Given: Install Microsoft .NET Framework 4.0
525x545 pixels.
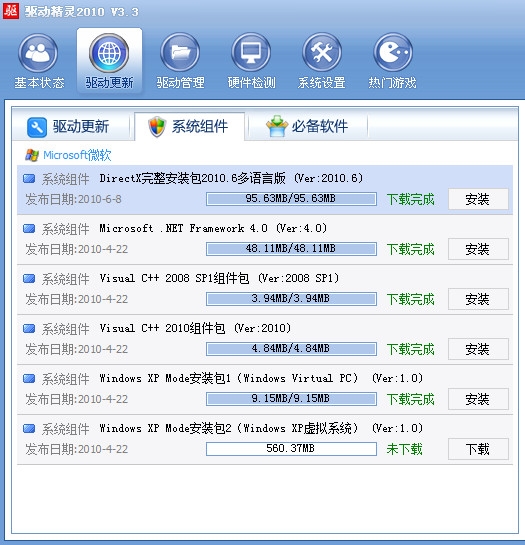Looking at the screenshot, I should click(478, 249).
